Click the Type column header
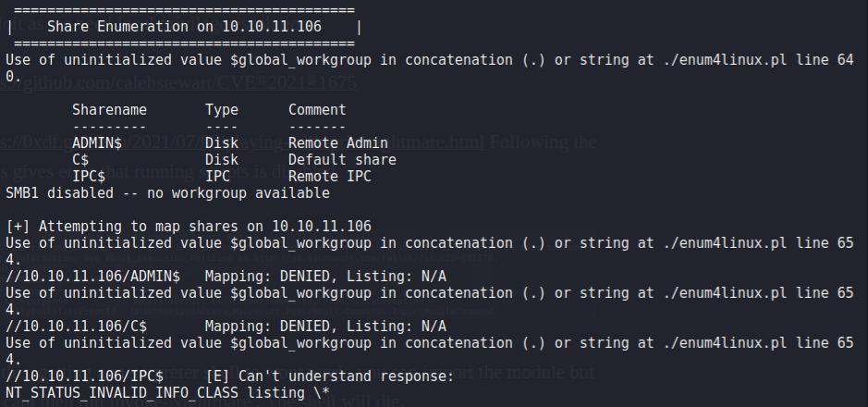 [221, 110]
